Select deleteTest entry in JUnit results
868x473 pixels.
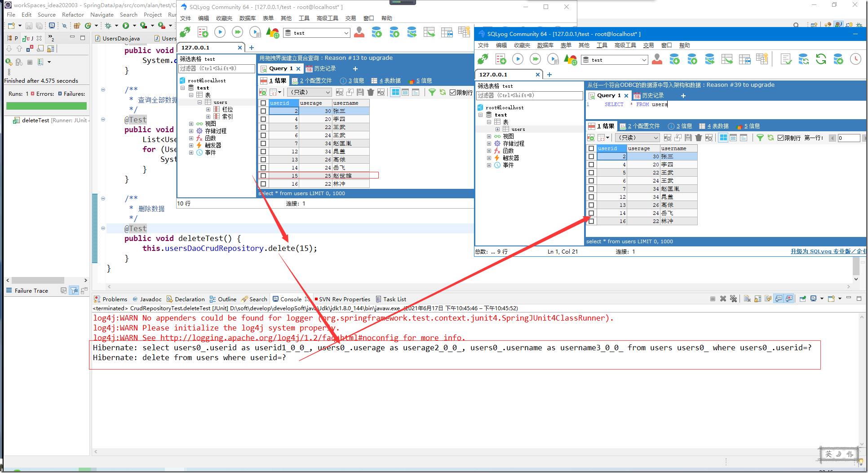pyautogui.click(x=51, y=120)
